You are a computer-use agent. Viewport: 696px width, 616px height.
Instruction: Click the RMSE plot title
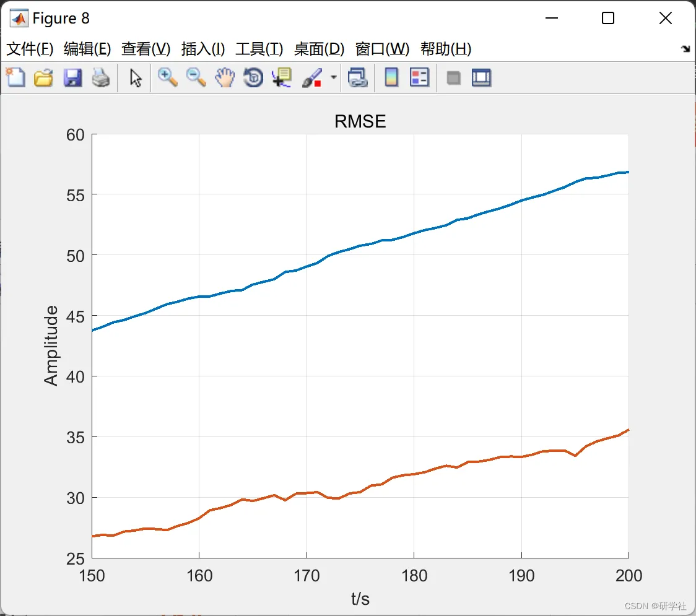point(360,121)
